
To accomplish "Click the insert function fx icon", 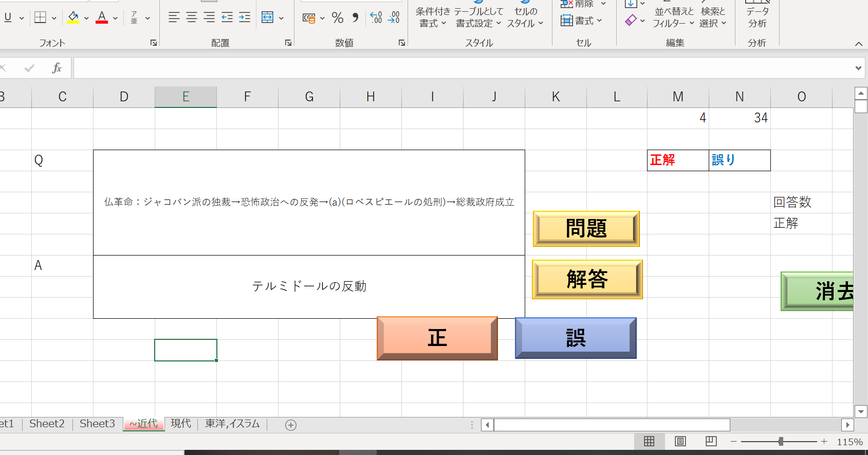I will tap(57, 68).
